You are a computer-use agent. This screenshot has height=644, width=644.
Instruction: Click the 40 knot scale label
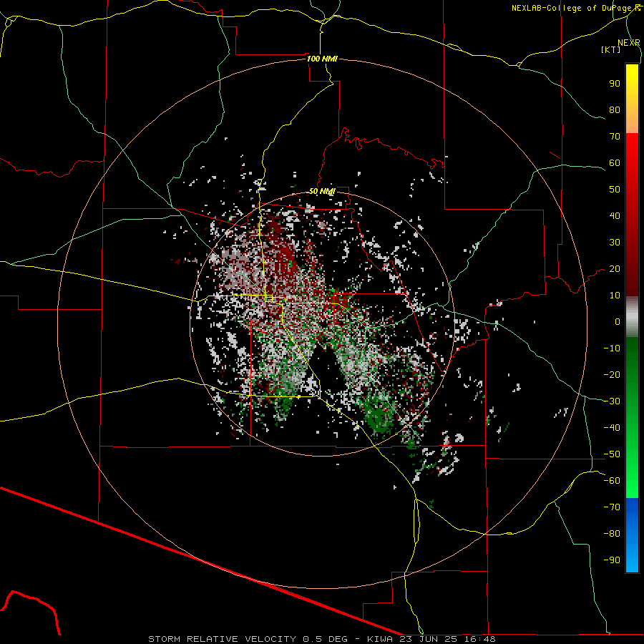(x=615, y=216)
